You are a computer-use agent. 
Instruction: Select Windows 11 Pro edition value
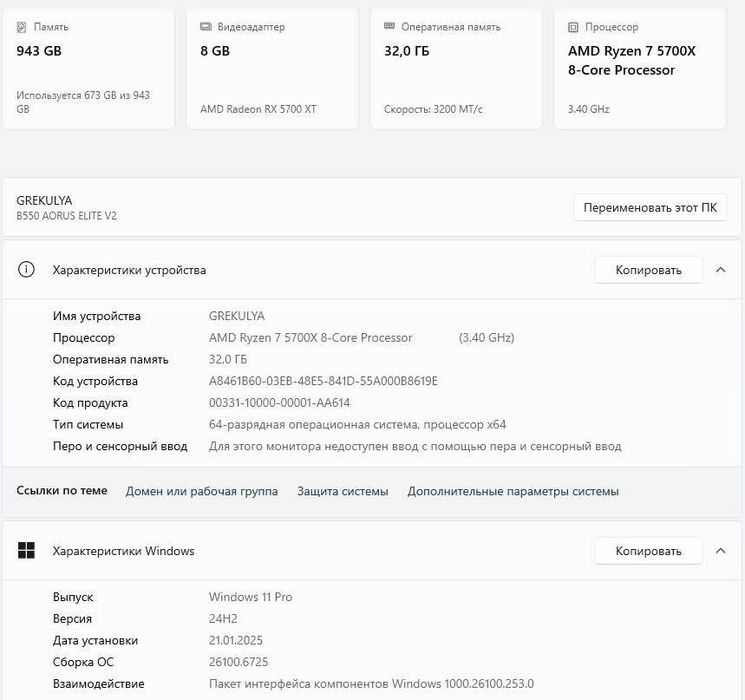tap(250, 597)
